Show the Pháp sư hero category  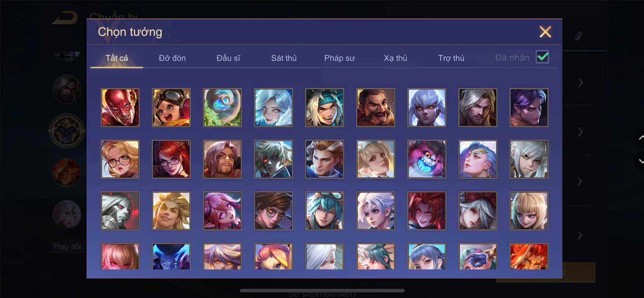(339, 58)
